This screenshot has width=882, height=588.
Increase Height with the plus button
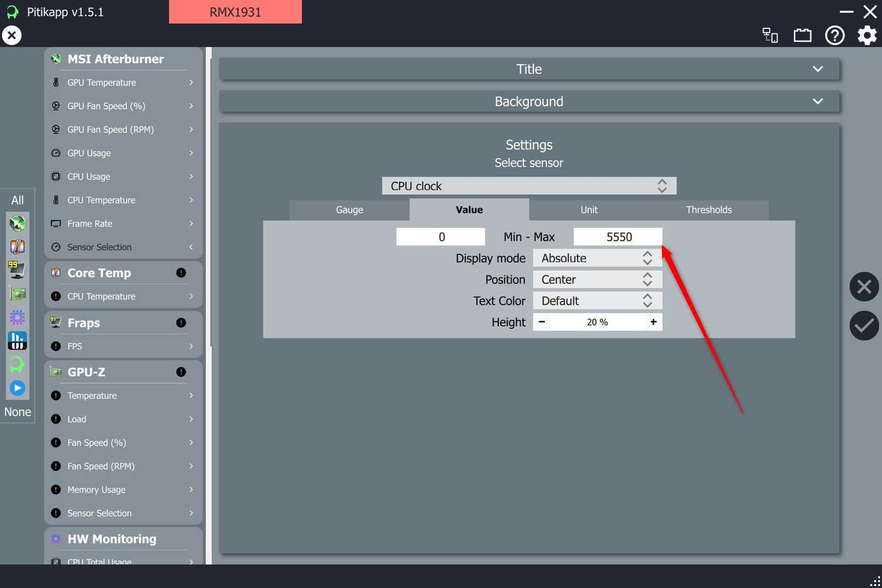pos(653,322)
